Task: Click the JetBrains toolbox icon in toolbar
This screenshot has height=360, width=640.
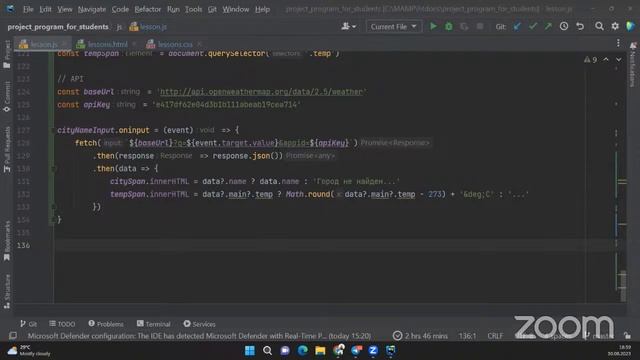Action: click(x=631, y=27)
